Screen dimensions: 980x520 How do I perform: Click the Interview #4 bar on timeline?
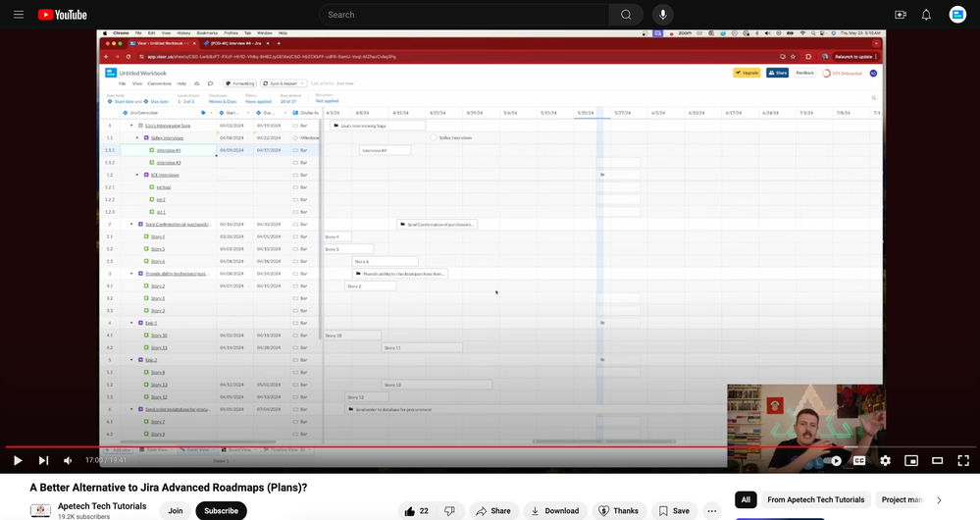coord(385,150)
